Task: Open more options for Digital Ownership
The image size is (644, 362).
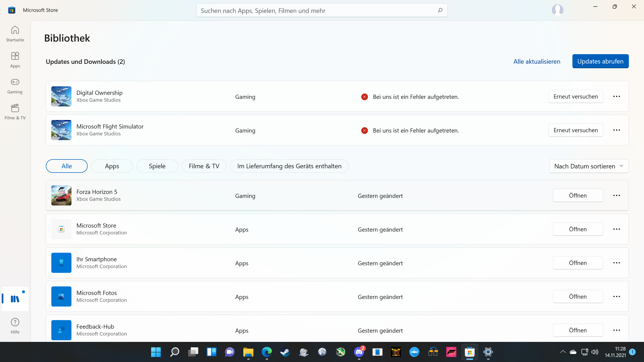Action: [x=616, y=96]
